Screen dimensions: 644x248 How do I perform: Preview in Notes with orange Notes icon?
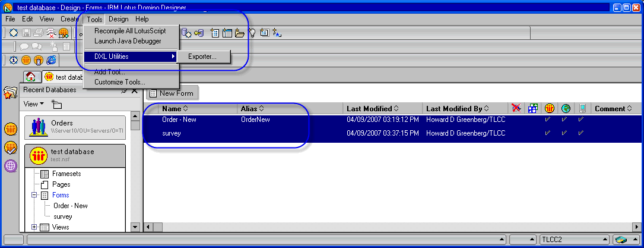pyautogui.click(x=26, y=60)
